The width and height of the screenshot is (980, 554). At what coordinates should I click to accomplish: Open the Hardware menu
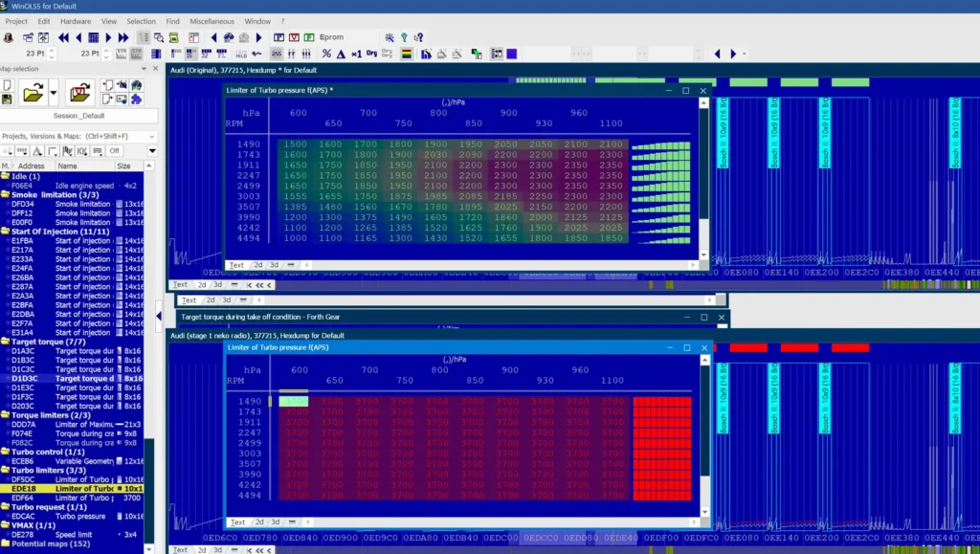tap(76, 21)
